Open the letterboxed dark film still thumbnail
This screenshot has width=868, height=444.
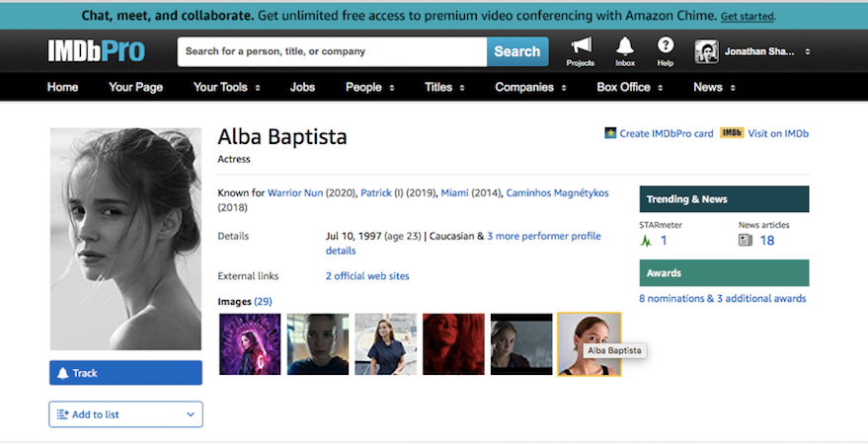(521, 344)
